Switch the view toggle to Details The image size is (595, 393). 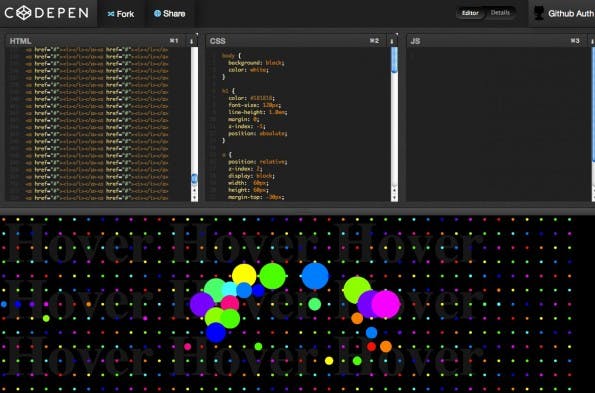point(500,13)
